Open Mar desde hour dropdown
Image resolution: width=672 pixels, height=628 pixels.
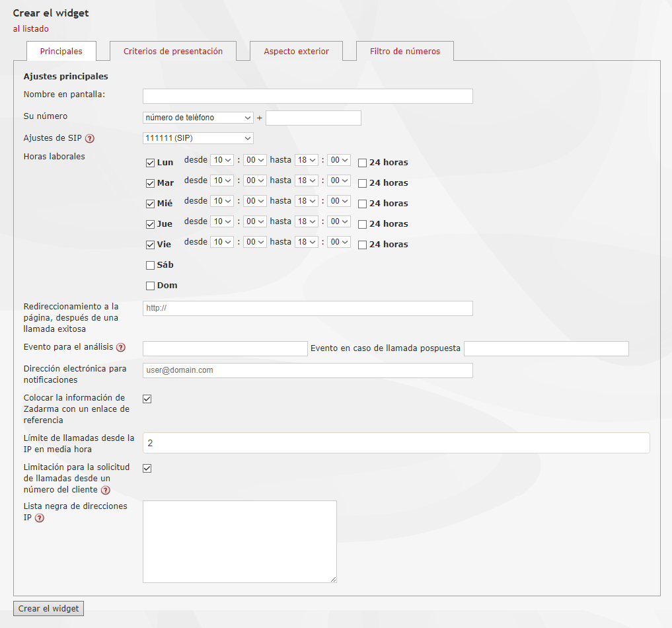click(x=222, y=180)
